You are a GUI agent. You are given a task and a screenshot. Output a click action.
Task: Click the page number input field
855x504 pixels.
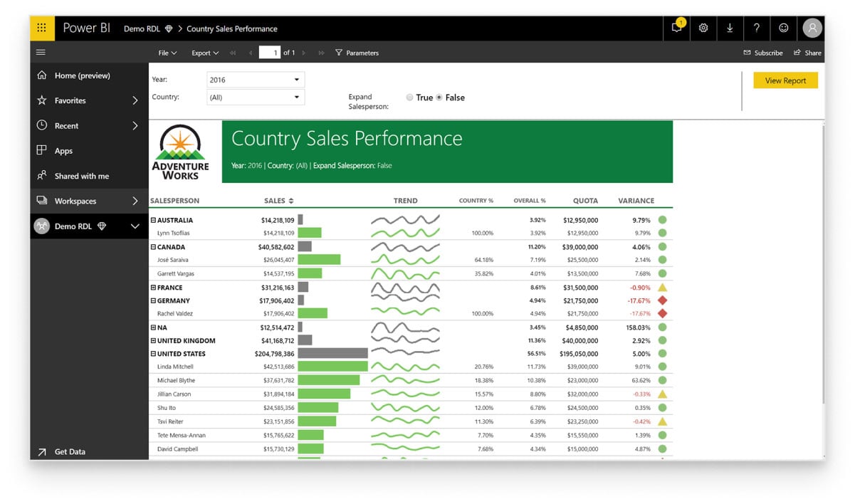pos(269,53)
